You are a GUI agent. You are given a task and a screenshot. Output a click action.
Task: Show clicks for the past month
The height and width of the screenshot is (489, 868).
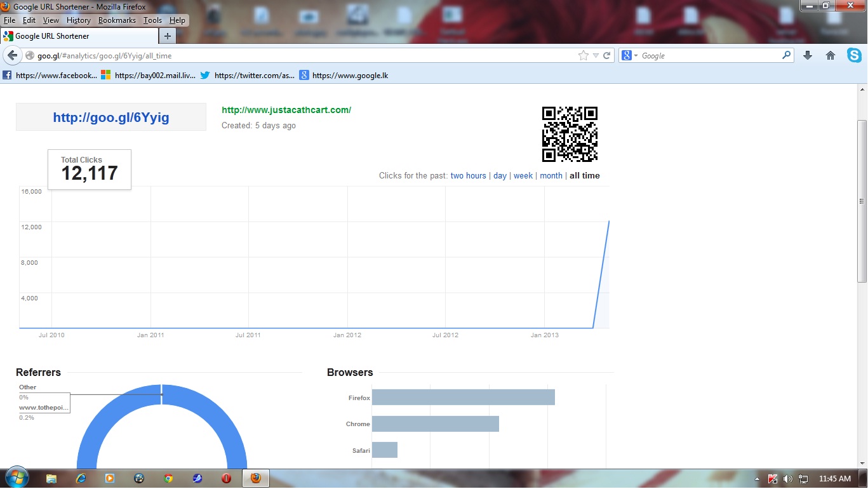pyautogui.click(x=551, y=176)
